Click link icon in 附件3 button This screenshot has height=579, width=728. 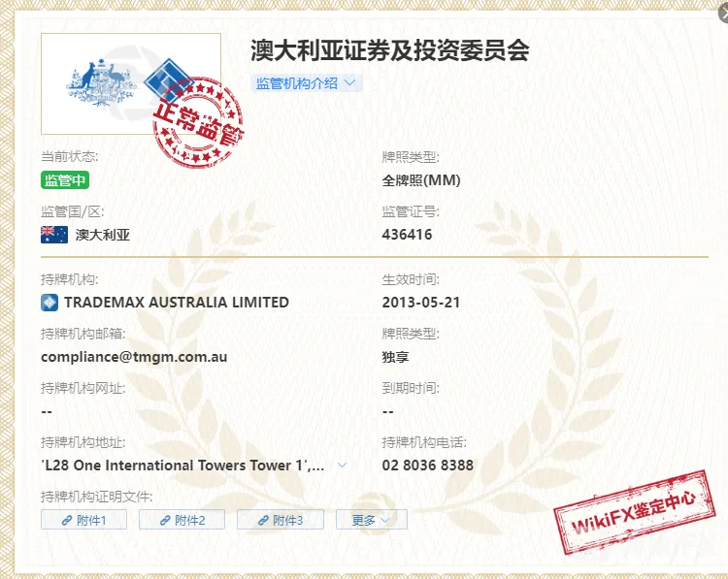(263, 520)
